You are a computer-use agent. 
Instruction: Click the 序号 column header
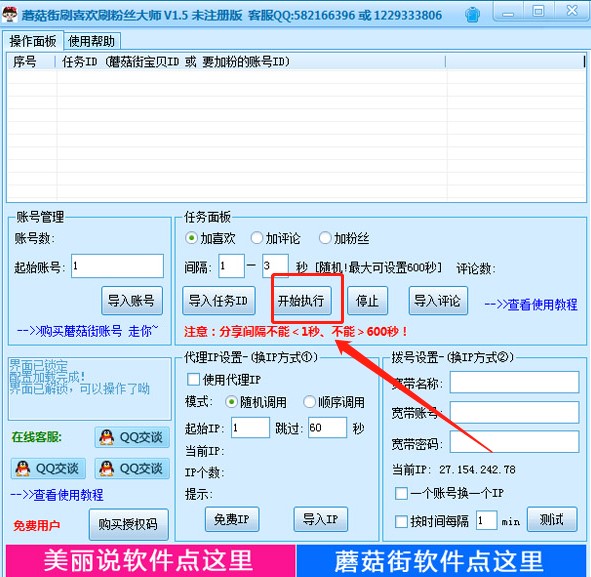pyautogui.click(x=32, y=61)
